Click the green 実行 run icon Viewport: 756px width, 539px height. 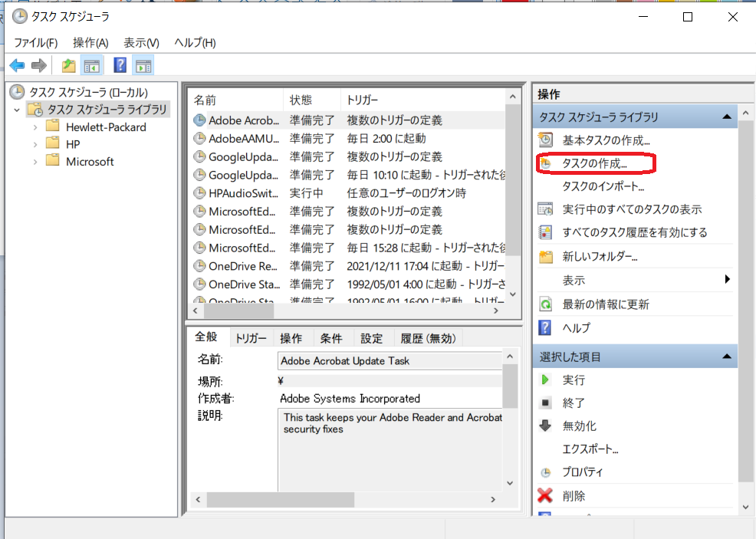pyautogui.click(x=546, y=380)
